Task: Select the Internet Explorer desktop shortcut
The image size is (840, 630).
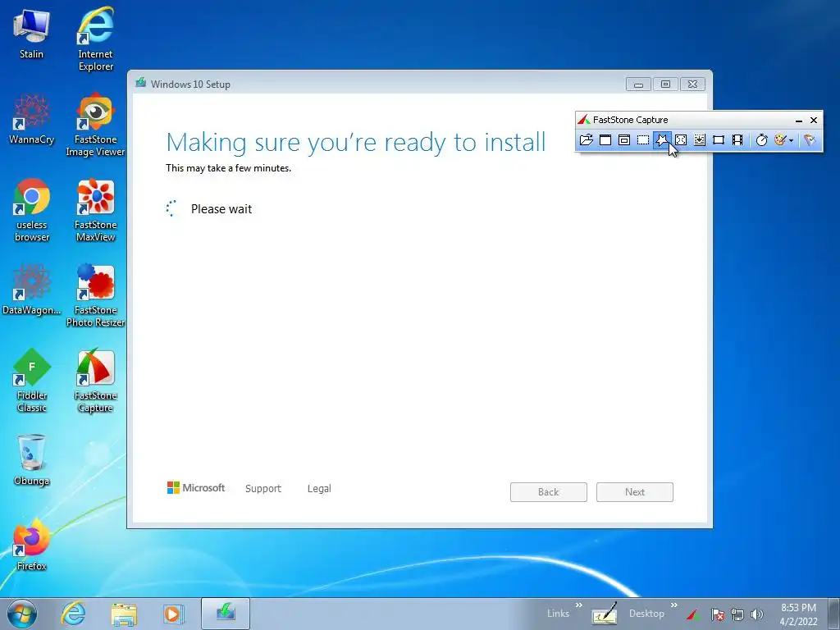Action: click(x=95, y=39)
